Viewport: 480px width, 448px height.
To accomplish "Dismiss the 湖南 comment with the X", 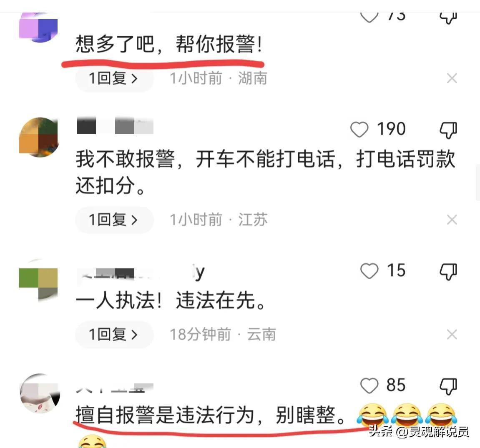I will pyautogui.click(x=452, y=78).
